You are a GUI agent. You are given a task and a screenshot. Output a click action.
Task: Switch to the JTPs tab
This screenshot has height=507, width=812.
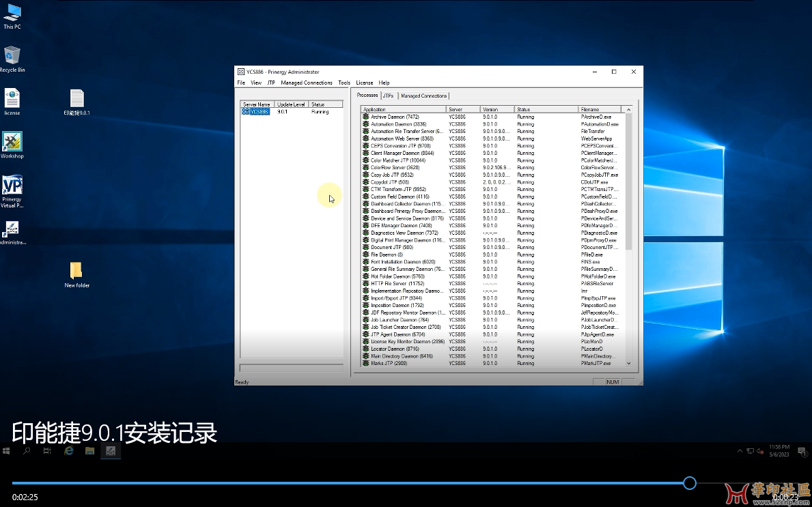tap(389, 96)
